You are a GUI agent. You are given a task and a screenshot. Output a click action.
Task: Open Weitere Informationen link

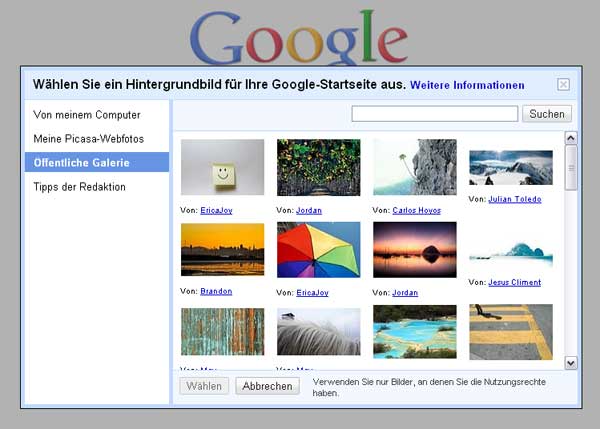coord(467,85)
